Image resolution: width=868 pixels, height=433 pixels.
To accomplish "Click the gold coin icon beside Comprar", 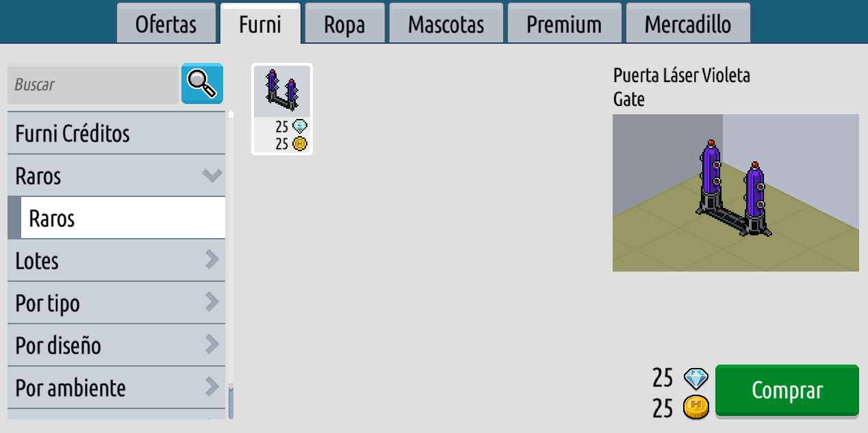I will tap(697, 408).
